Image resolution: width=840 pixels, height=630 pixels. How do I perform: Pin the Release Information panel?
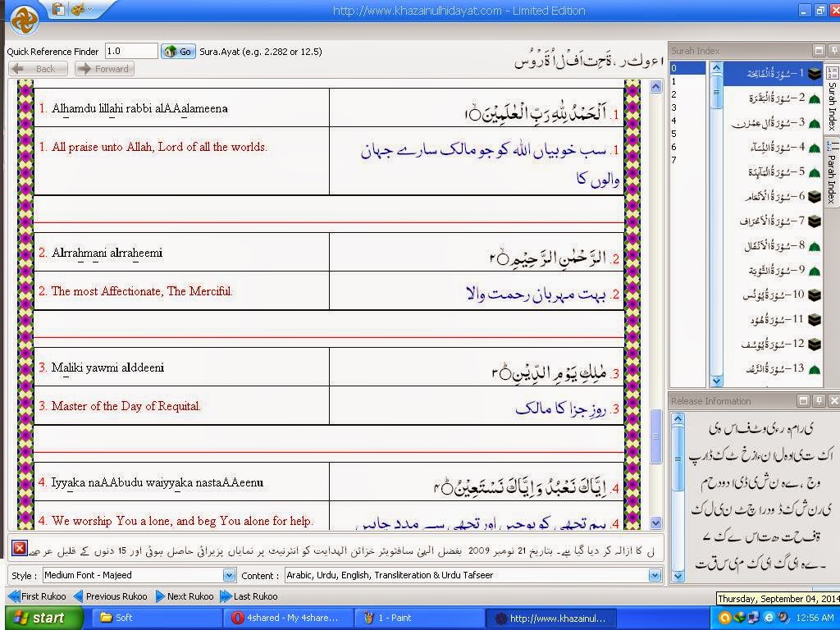pyautogui.click(x=819, y=400)
